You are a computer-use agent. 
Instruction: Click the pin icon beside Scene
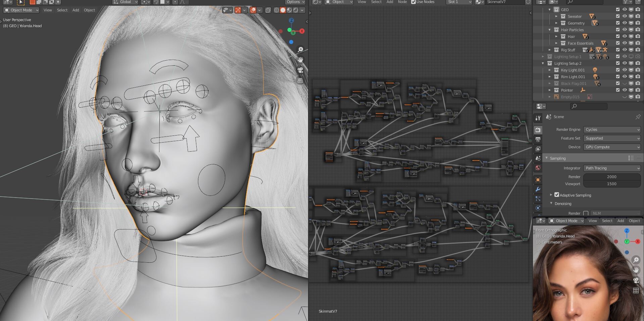click(638, 117)
